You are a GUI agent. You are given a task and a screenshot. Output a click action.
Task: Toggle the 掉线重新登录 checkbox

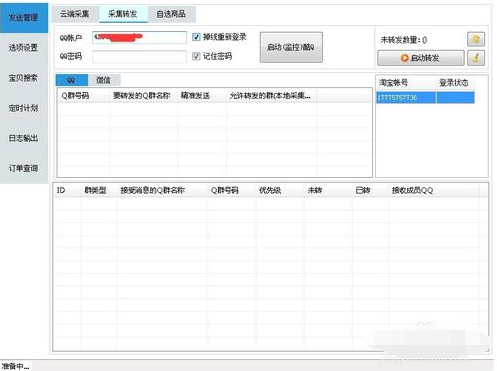click(x=196, y=37)
